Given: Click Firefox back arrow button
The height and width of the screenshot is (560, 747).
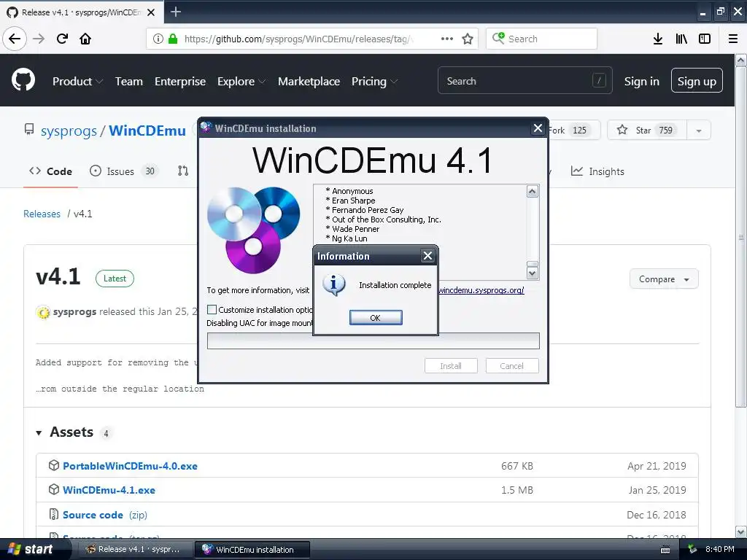Looking at the screenshot, I should tap(15, 39).
